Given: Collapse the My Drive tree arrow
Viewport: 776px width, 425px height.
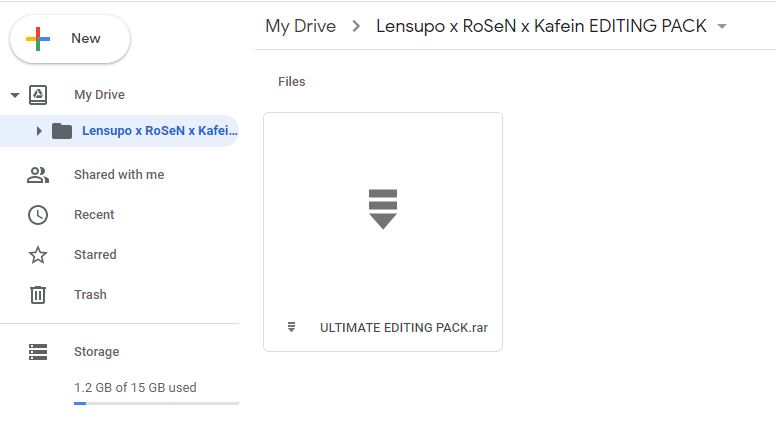Looking at the screenshot, I should click(x=15, y=95).
